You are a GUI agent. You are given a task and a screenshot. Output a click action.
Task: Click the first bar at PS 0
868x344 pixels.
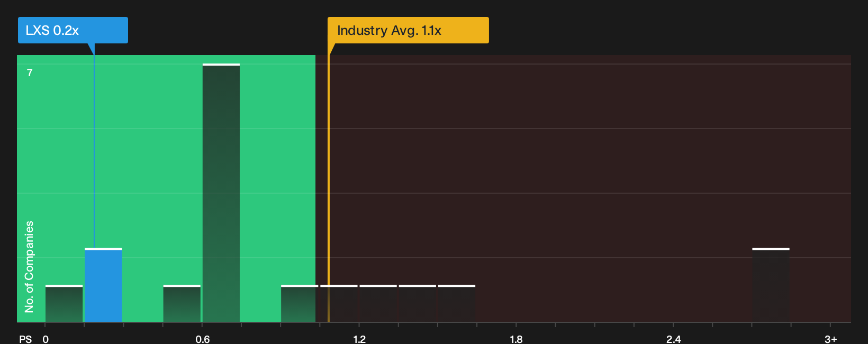point(64,304)
